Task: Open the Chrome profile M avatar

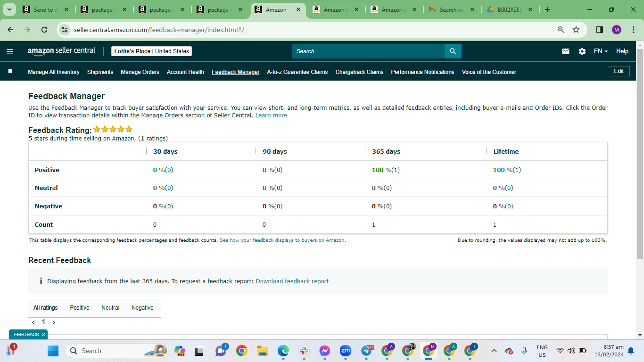Action: [x=617, y=30]
